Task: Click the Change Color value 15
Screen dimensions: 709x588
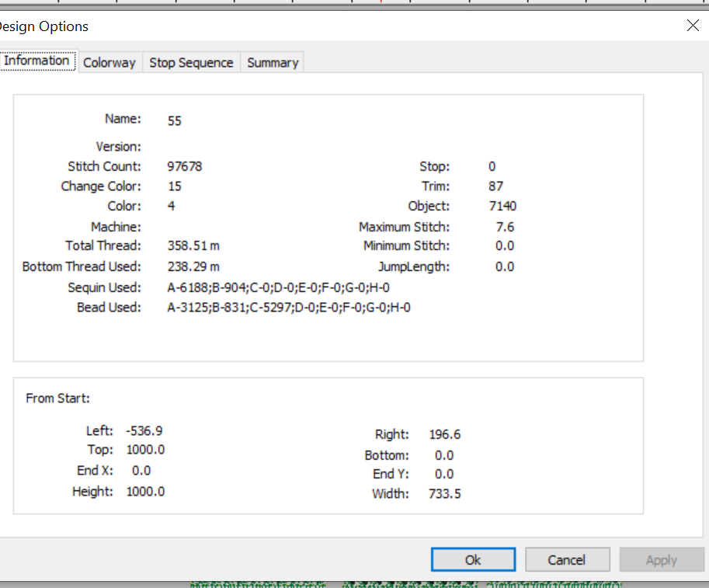Action: pyautogui.click(x=175, y=186)
